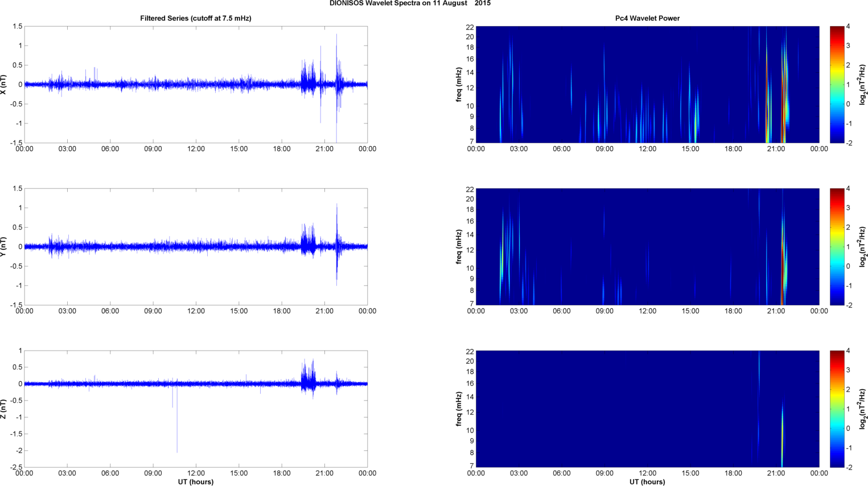Click the '4' tick label on the top colorbar
Screen dimensions: 868x486
coord(848,27)
